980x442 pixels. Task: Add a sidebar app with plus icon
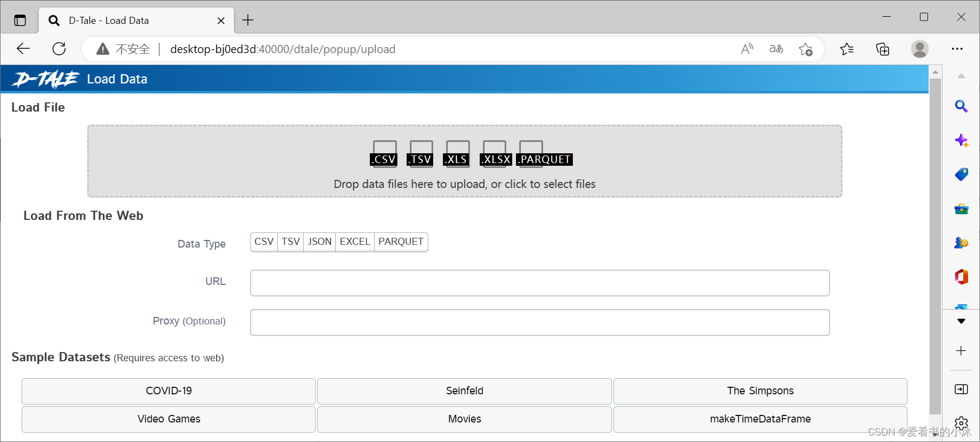[961, 350]
